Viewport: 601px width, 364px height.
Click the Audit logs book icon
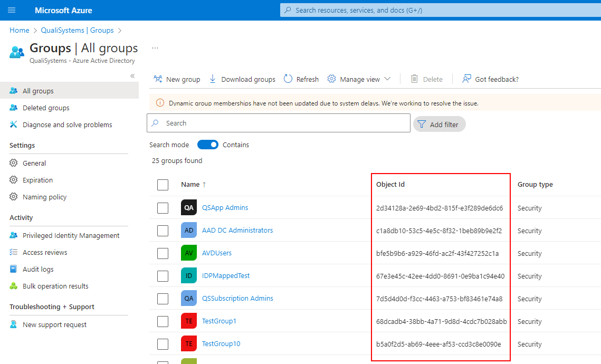13,269
